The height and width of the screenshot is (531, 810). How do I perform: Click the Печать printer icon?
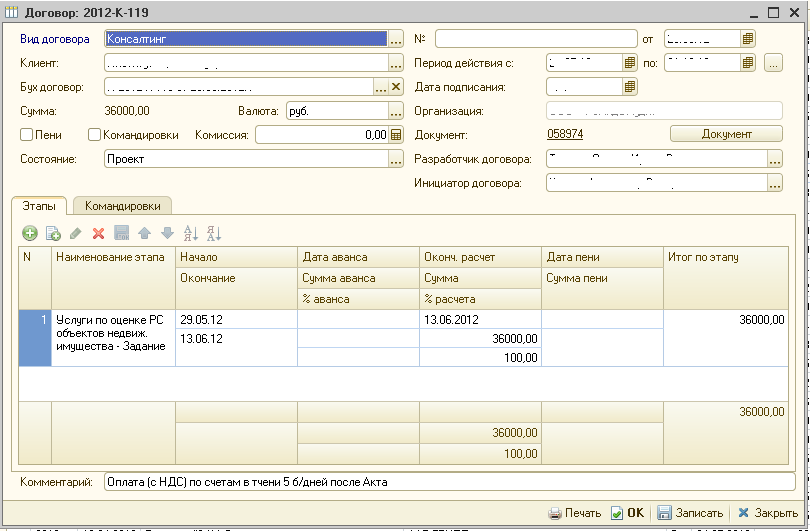click(x=555, y=513)
